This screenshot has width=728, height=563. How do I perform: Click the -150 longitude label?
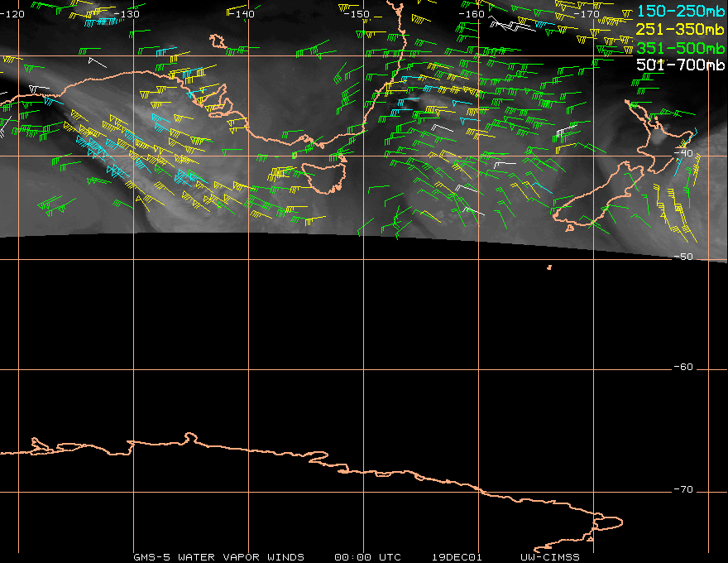(x=357, y=14)
